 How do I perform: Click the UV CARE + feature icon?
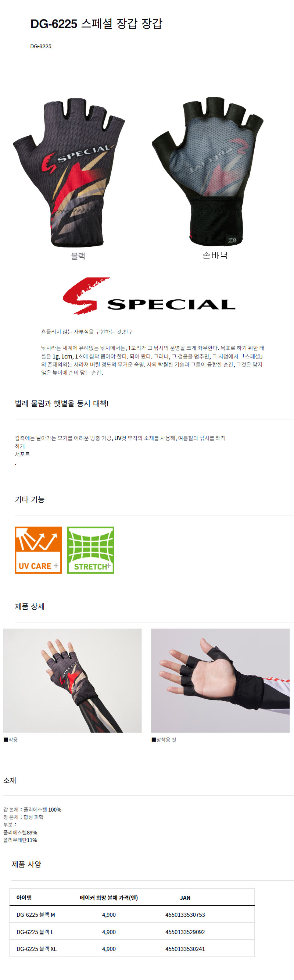tap(38, 550)
